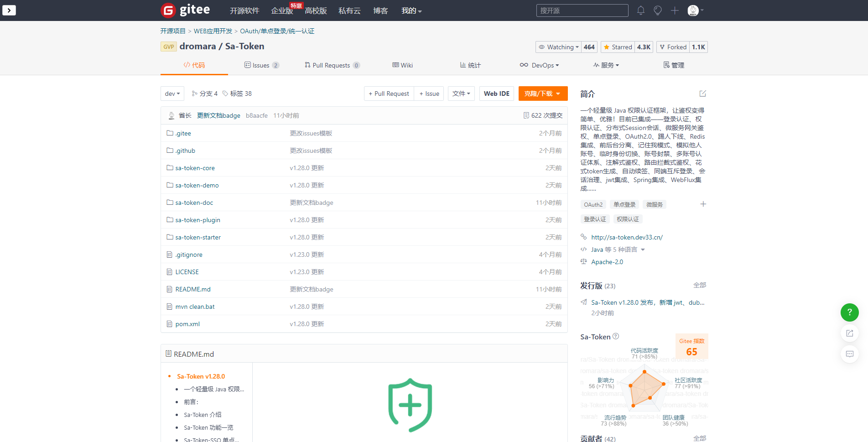Click 企业版 in the top navigation
The width and height of the screenshot is (868, 442).
tap(282, 10)
